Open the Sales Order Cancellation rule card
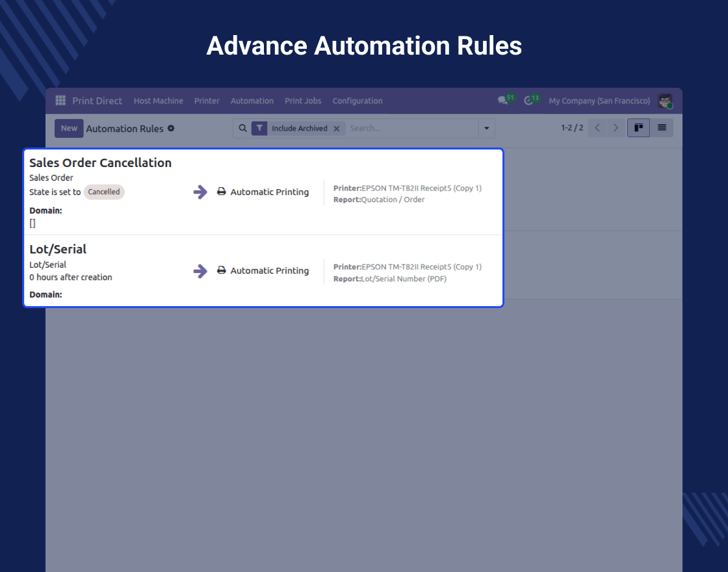This screenshot has width=728, height=572. [101, 163]
